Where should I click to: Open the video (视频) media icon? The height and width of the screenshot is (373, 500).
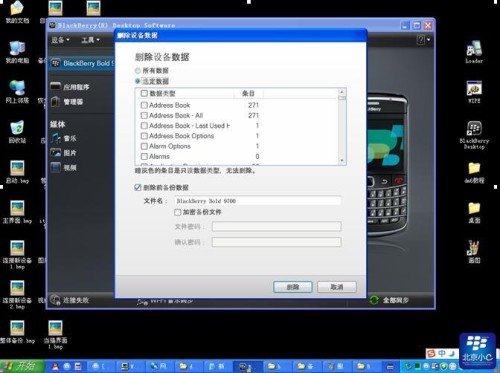[x=55, y=167]
